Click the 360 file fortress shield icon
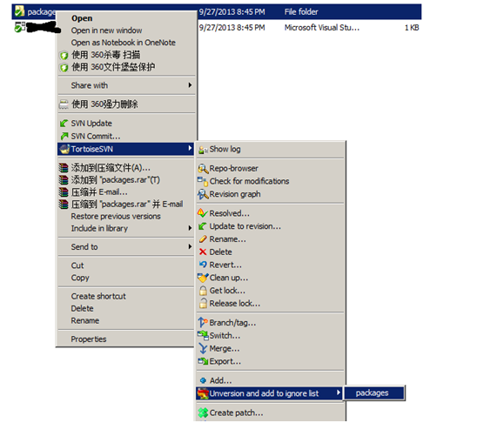Image resolution: width=504 pixels, height=423 pixels. 64,68
